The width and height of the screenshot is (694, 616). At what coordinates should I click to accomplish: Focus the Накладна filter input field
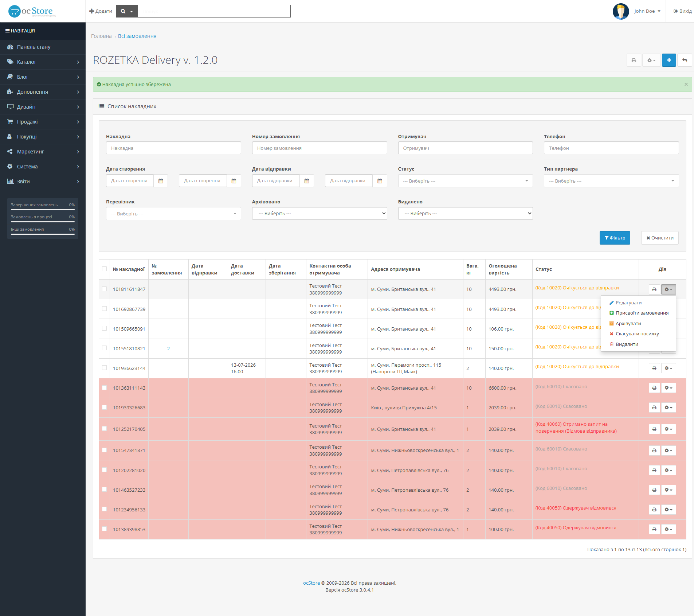173,148
